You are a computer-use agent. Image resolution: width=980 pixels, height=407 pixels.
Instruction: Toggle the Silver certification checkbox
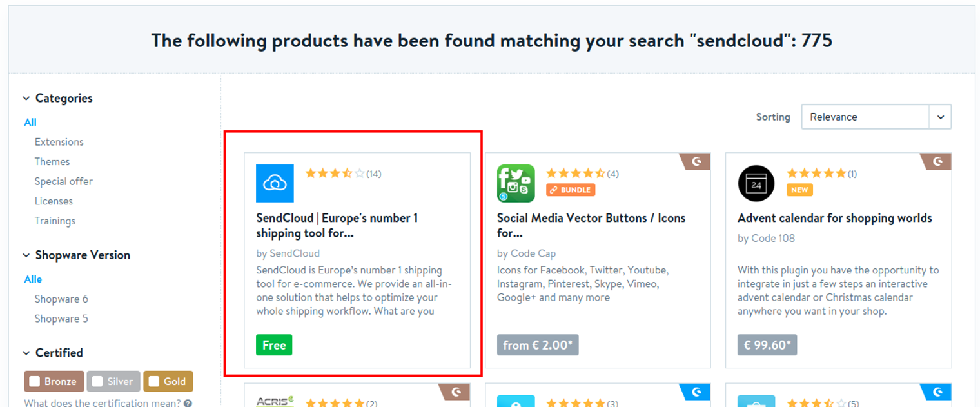point(97,381)
